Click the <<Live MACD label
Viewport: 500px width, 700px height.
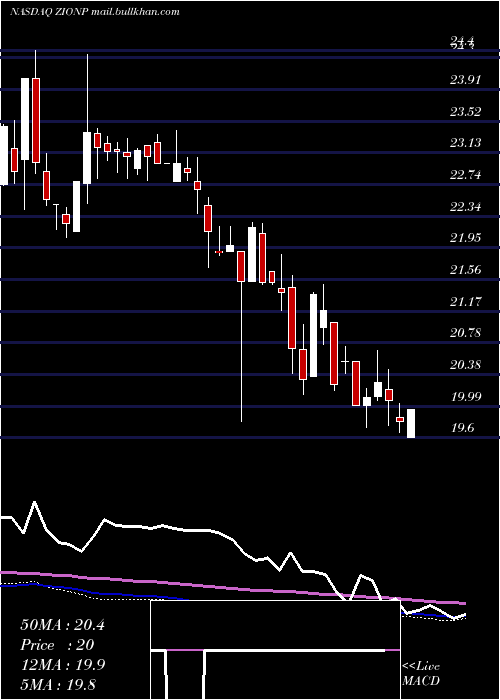tap(421, 673)
